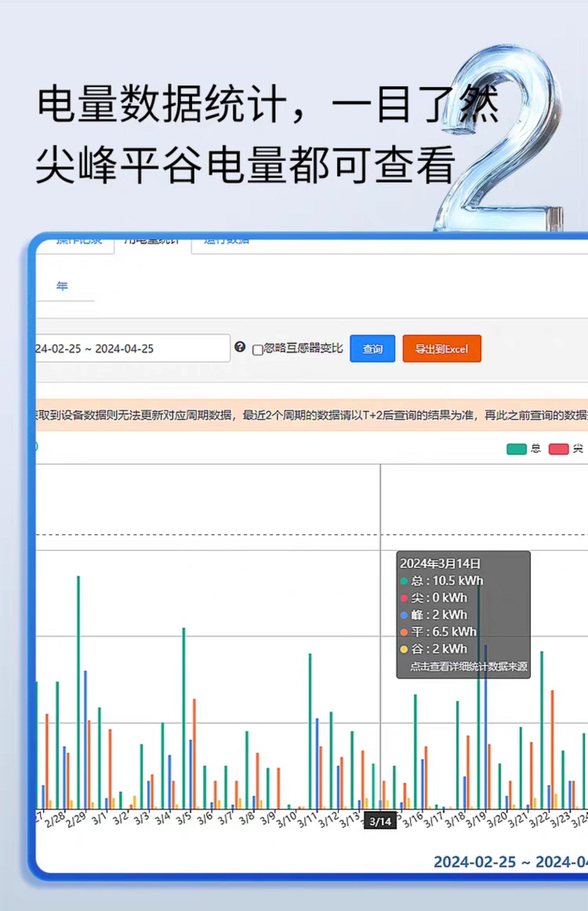Open 点击查看详细统计数据来源 link in tooltip
This screenshot has width=588, height=911.
[x=469, y=667]
